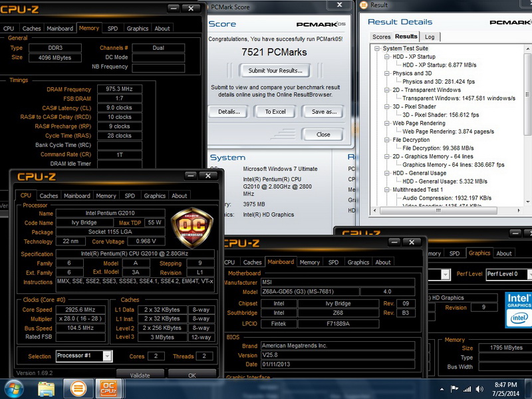Collapse 3D - Pixel Shader node

click(386, 106)
